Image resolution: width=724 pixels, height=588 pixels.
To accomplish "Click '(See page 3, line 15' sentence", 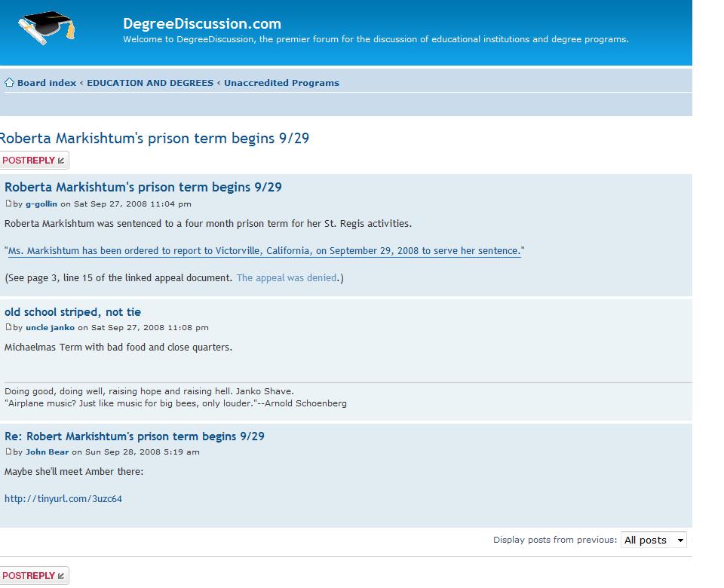I will pyautogui.click(x=118, y=278).
